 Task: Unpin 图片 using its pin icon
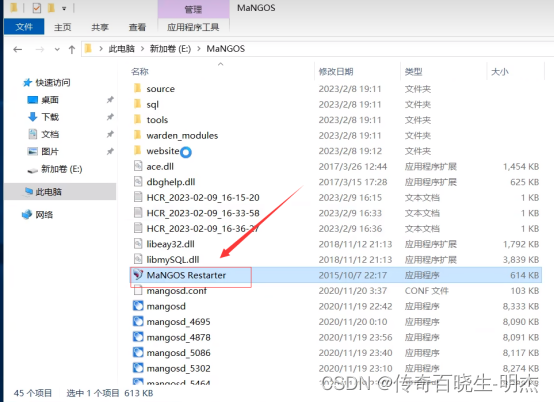pos(110,152)
